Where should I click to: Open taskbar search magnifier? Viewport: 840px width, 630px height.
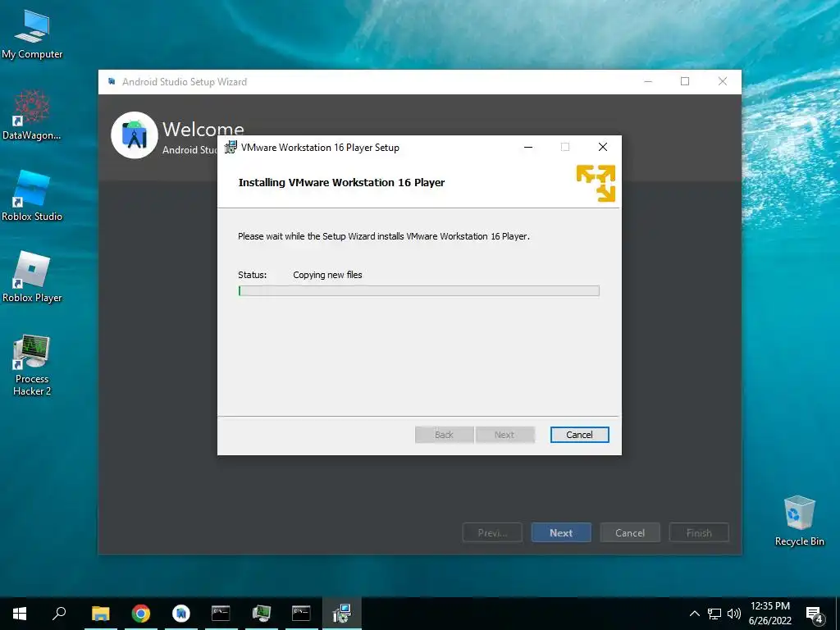(59, 614)
